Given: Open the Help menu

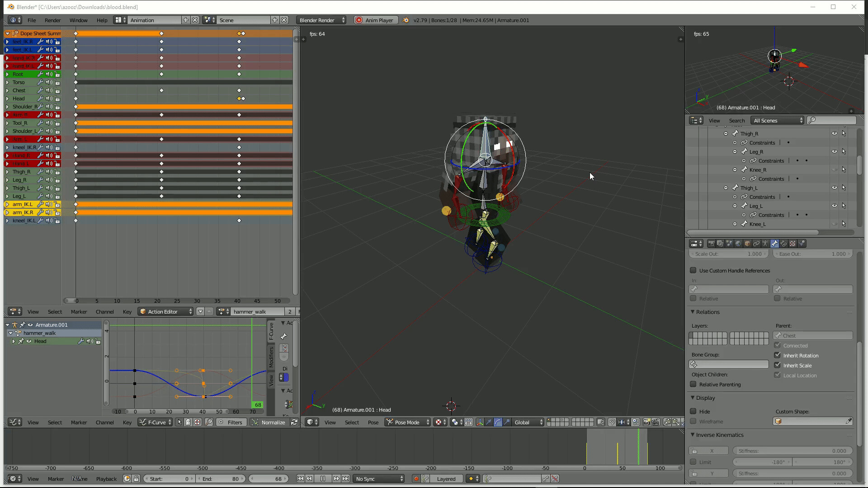Looking at the screenshot, I should click(x=102, y=20).
